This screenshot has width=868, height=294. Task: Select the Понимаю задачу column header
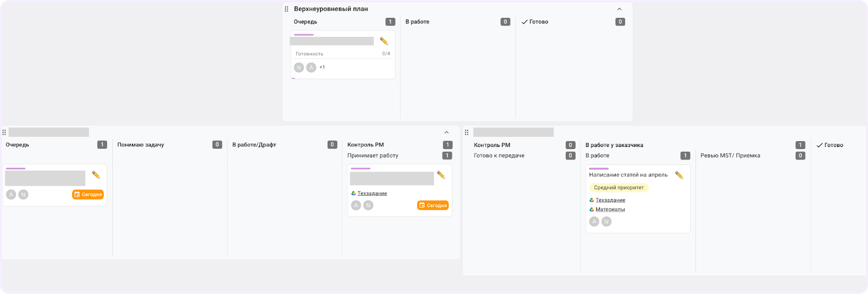(x=141, y=145)
